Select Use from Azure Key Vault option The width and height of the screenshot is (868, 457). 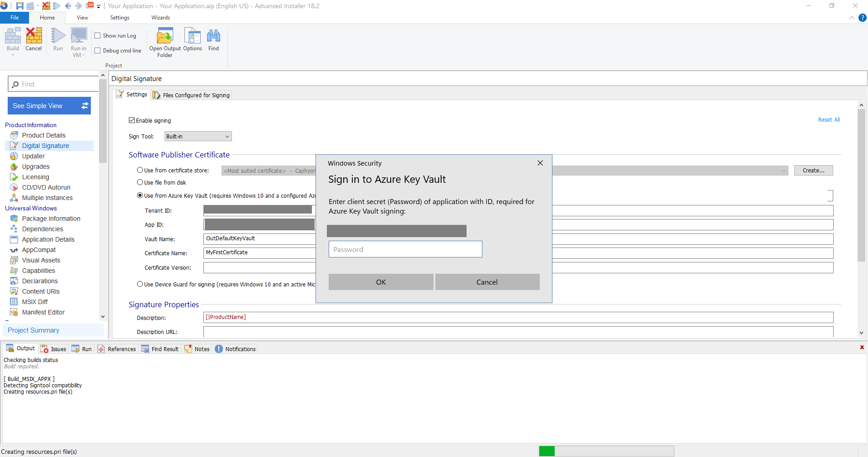click(x=140, y=195)
